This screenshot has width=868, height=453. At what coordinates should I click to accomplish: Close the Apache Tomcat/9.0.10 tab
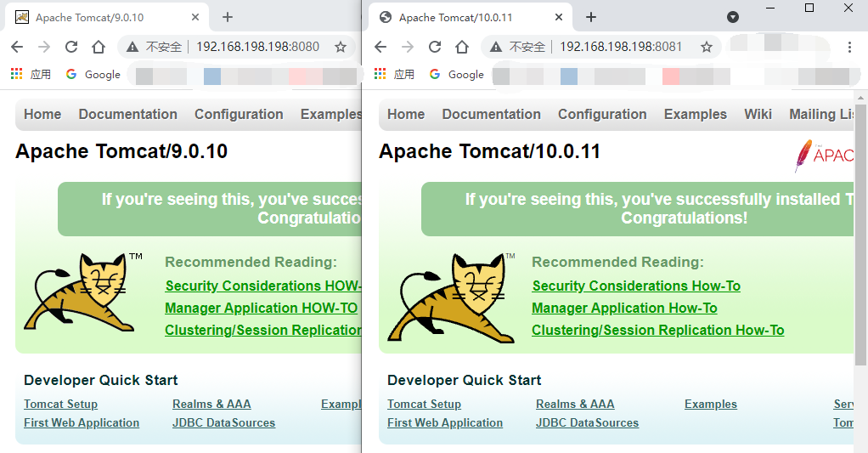point(195,17)
